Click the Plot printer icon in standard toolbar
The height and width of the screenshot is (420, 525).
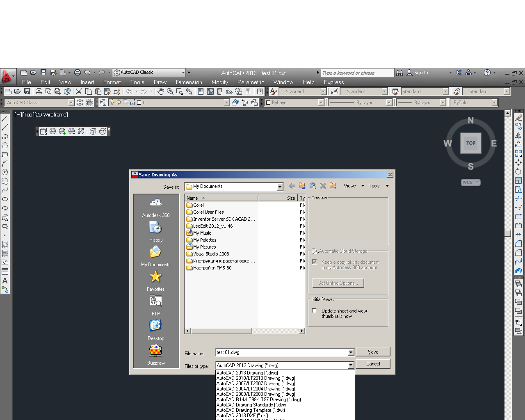pos(39,91)
